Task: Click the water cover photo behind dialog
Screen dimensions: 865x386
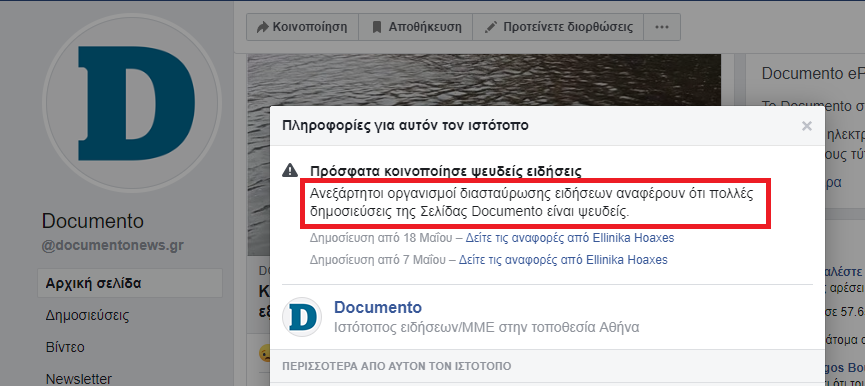Action: click(484, 79)
